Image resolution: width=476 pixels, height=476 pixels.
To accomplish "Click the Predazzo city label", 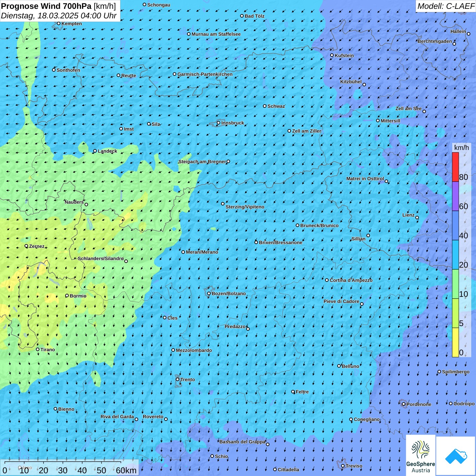I will [x=235, y=326].
